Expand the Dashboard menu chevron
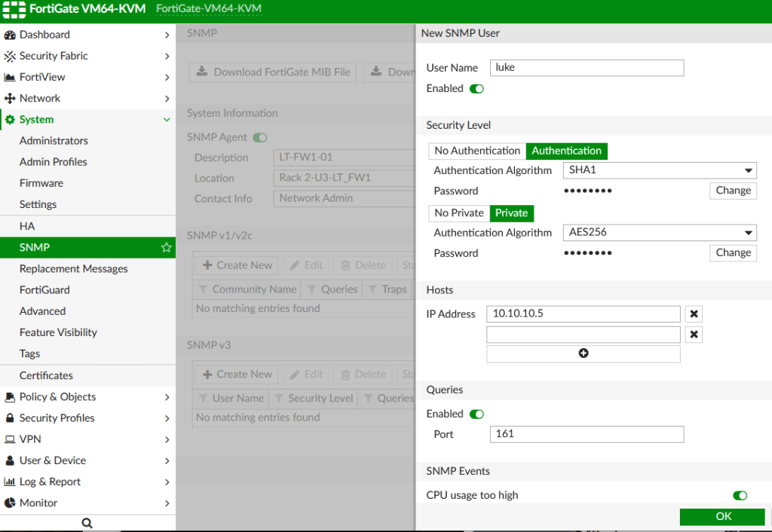Image resolution: width=772 pixels, height=532 pixels. tap(167, 35)
